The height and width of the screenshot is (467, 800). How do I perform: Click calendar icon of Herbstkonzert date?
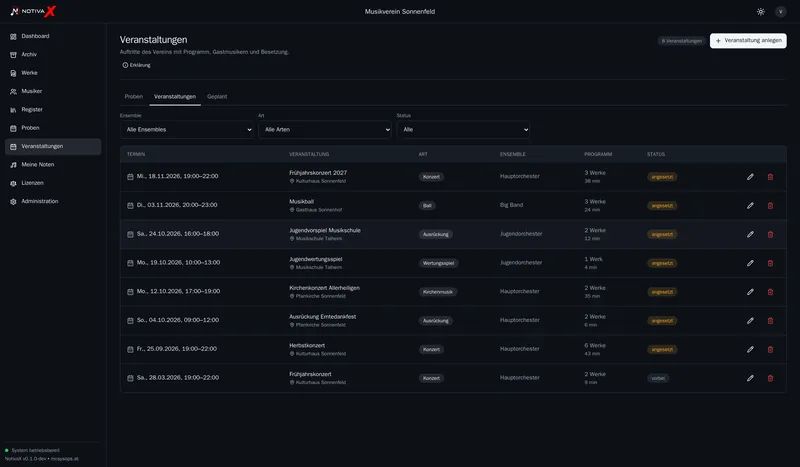(x=130, y=349)
